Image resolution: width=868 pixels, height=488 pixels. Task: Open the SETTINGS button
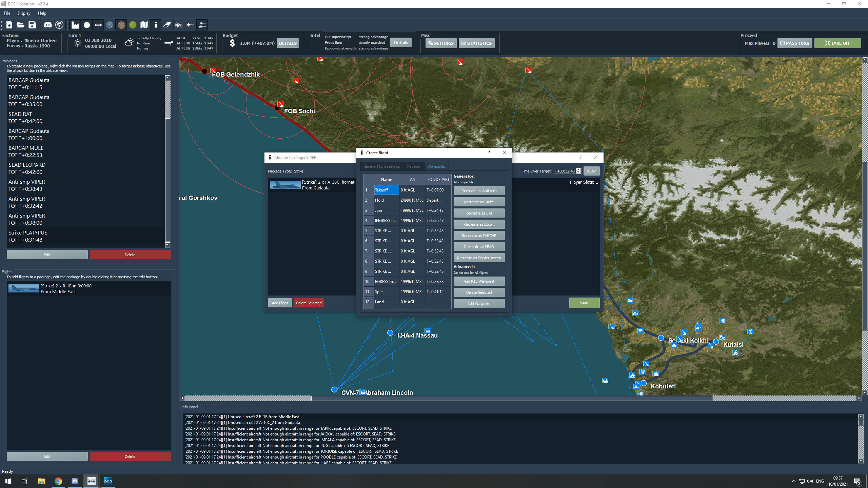[x=441, y=43]
